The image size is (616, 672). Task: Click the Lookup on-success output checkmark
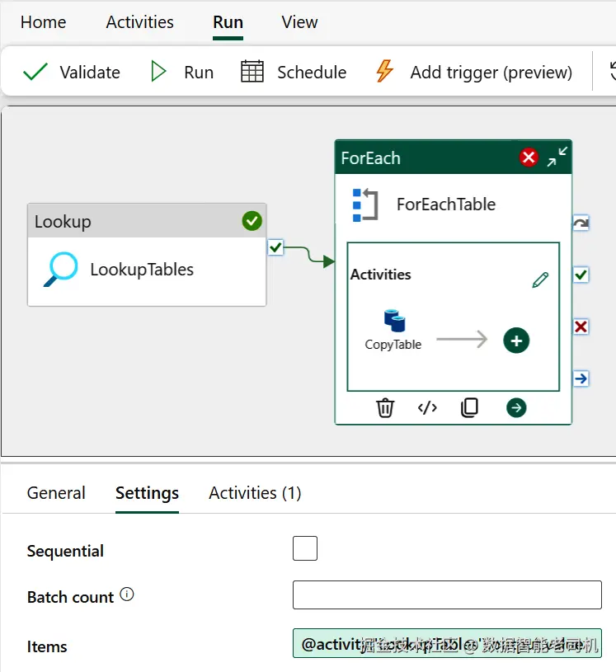276,247
